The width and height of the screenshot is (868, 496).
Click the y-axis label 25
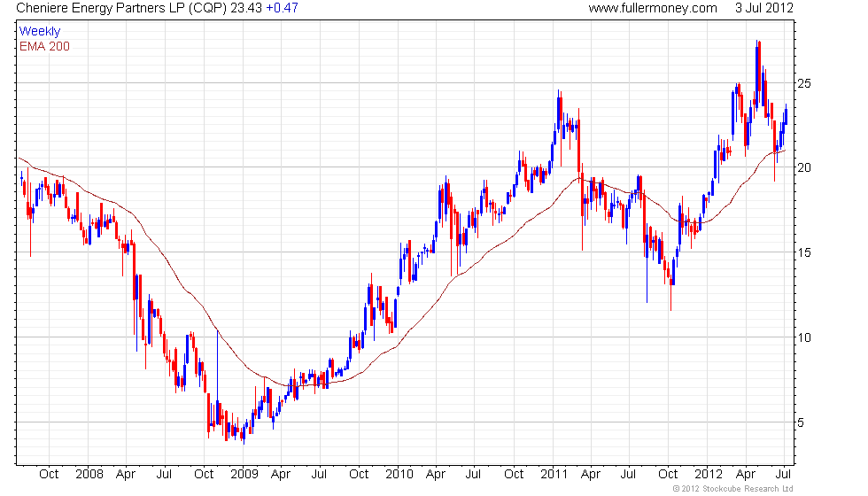(804, 83)
